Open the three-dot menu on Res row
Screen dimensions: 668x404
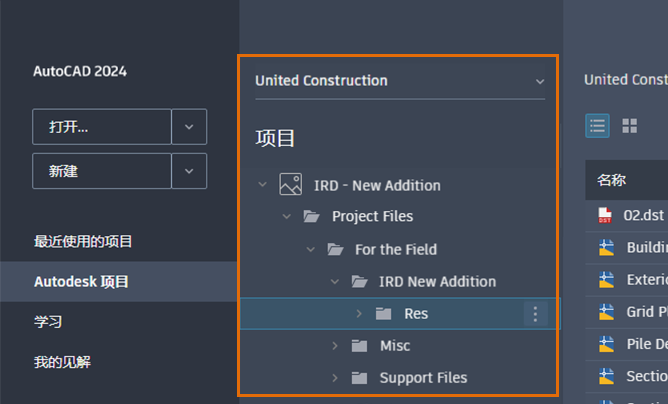click(536, 314)
